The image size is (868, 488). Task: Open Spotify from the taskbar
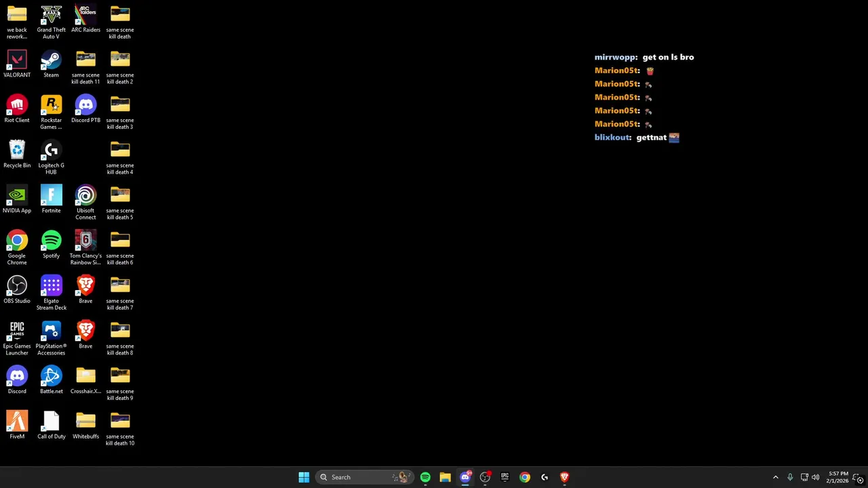[425, 477]
